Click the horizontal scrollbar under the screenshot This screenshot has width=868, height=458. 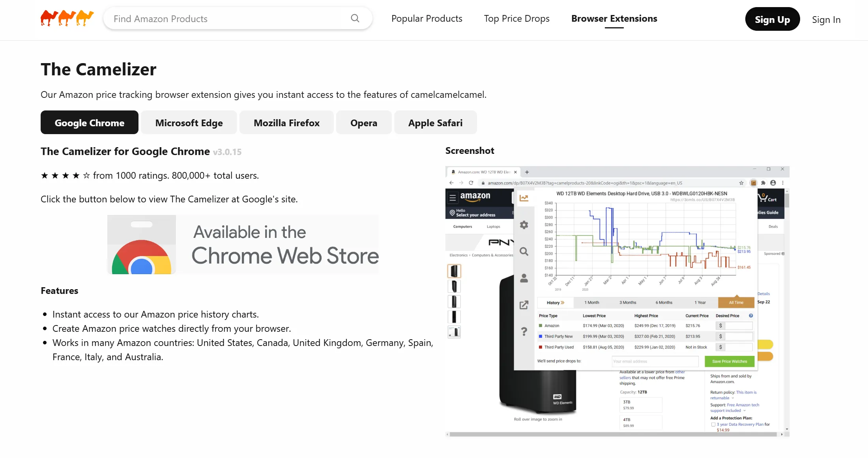pos(613,434)
